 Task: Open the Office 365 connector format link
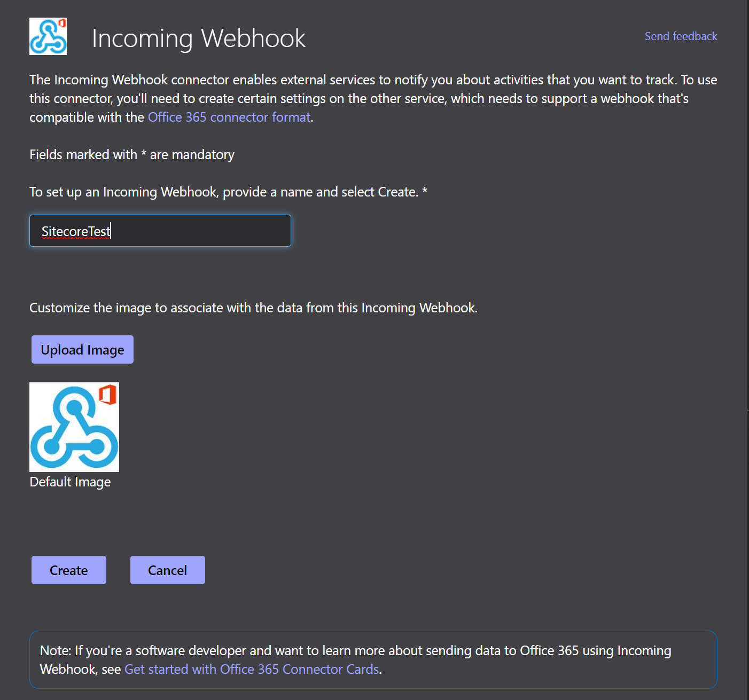point(229,117)
